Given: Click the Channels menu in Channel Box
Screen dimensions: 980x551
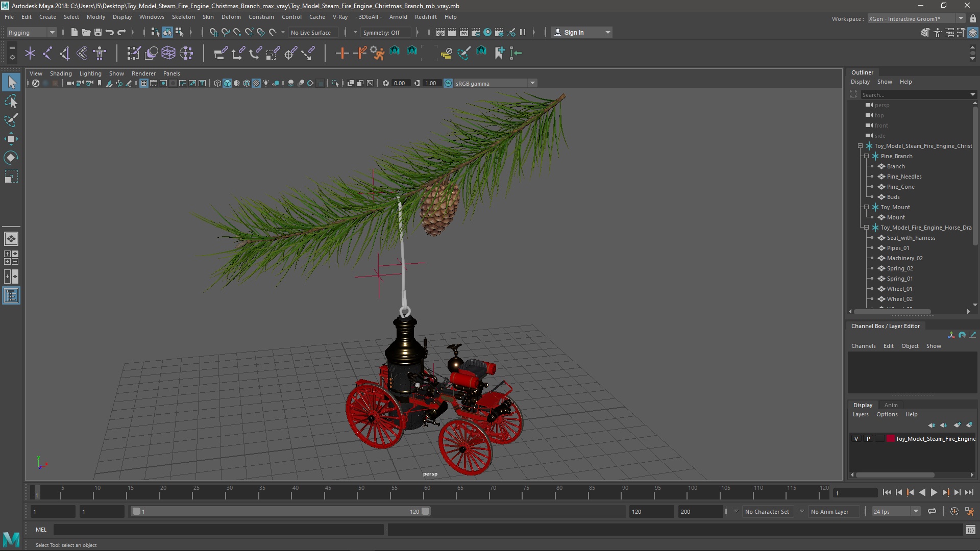Looking at the screenshot, I should pyautogui.click(x=863, y=346).
